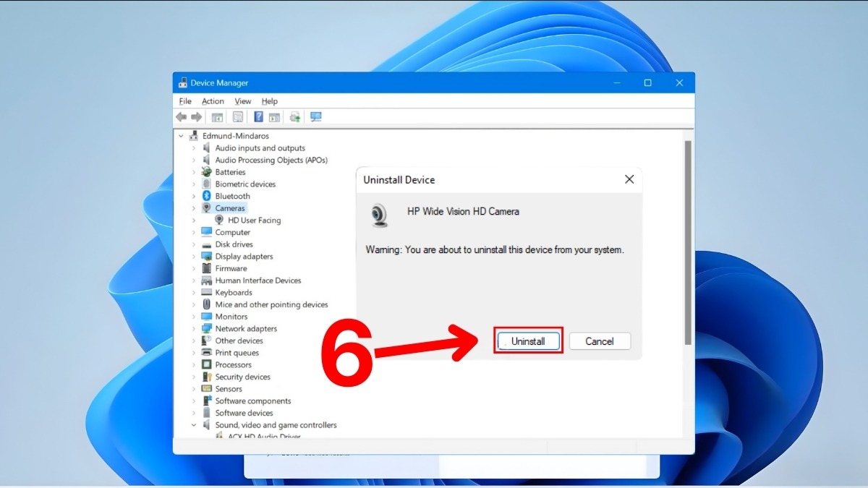
Task: Click the Device Manager vertical scrollbar
Action: pyautogui.click(x=688, y=243)
